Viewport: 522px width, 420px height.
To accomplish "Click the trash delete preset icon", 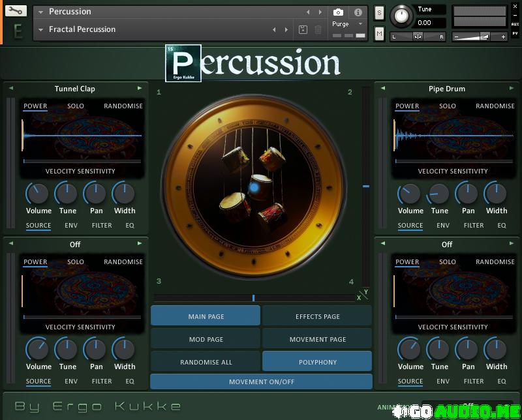I will [318, 29].
